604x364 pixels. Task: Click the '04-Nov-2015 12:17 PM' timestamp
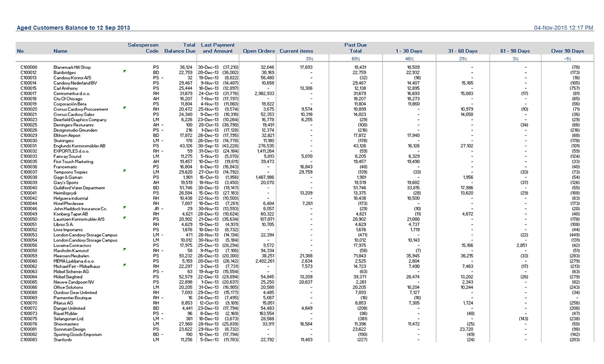[x=564, y=28]
